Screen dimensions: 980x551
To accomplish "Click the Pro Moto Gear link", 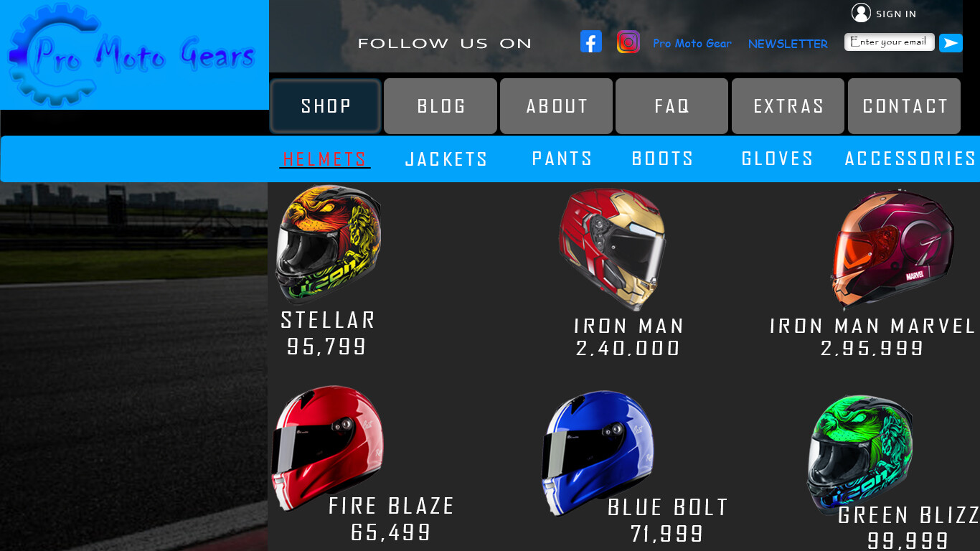I will (x=692, y=44).
